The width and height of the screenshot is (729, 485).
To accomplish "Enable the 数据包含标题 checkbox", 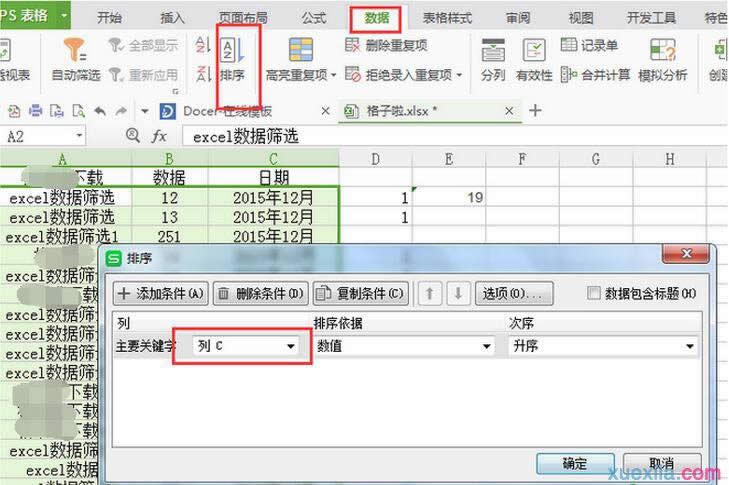I will click(x=594, y=293).
